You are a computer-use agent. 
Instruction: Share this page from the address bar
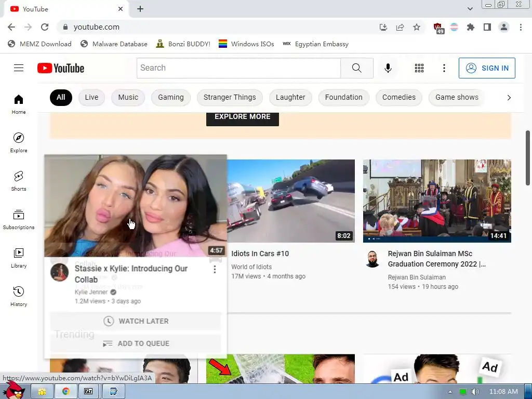click(x=400, y=27)
